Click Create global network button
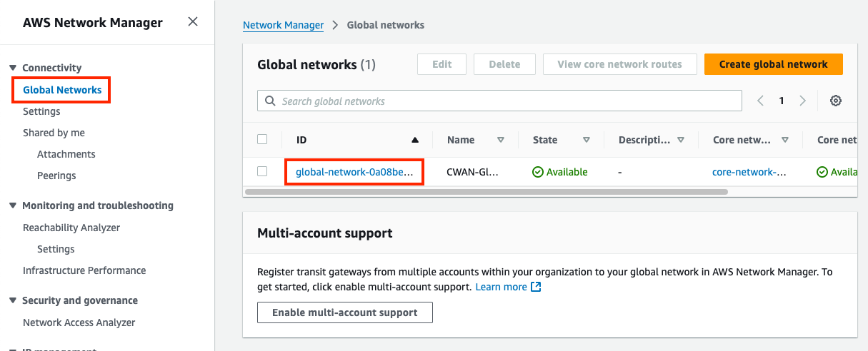 [x=774, y=64]
